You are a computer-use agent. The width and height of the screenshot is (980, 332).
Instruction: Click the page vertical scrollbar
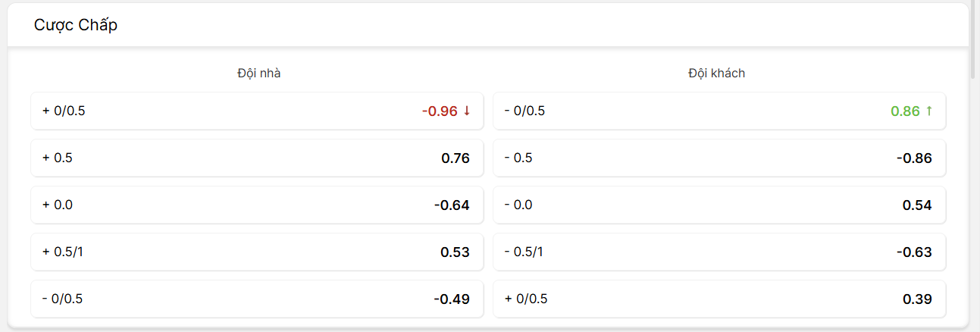click(x=975, y=39)
